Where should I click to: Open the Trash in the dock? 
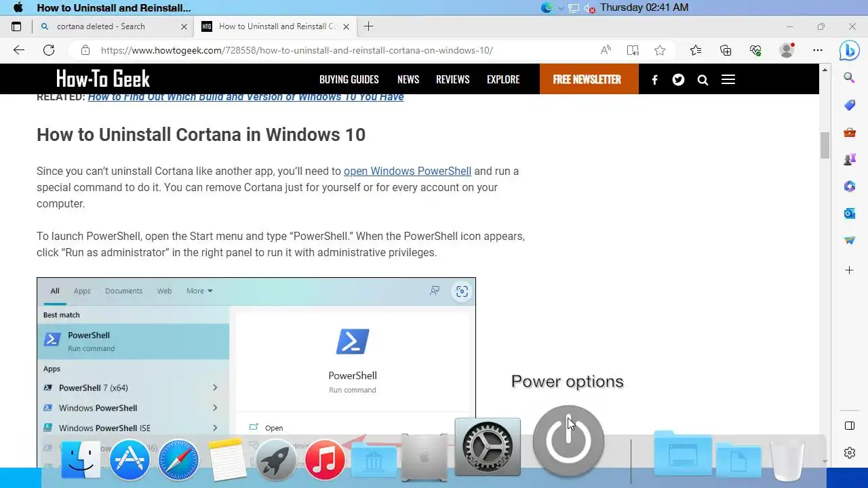tap(787, 461)
